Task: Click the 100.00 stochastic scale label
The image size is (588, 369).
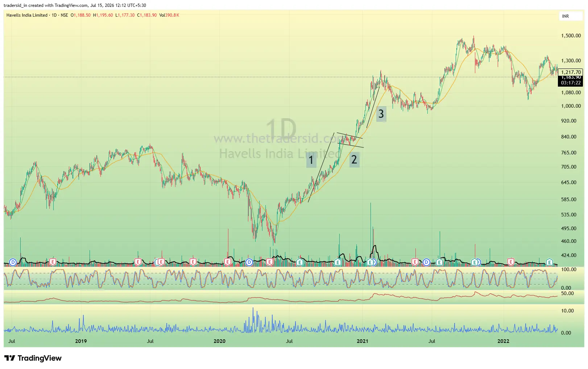Action: pos(569,269)
